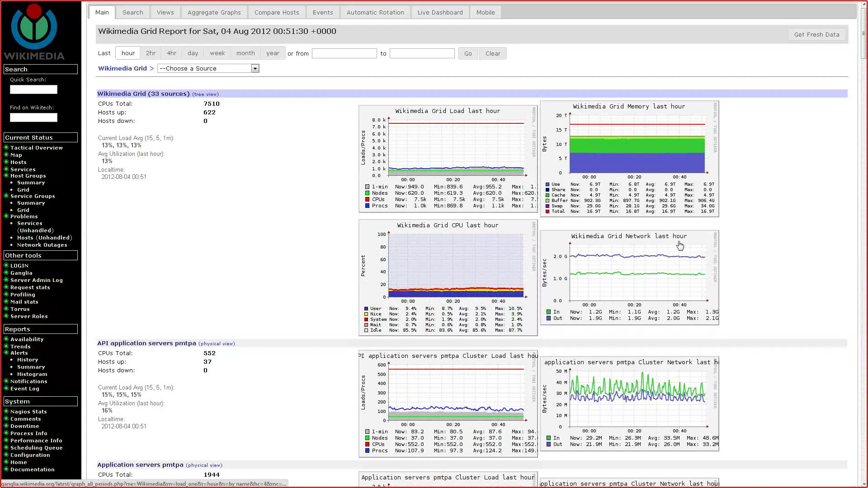868x488 pixels.
Task: Open the Performance Info link
Action: (x=36, y=441)
